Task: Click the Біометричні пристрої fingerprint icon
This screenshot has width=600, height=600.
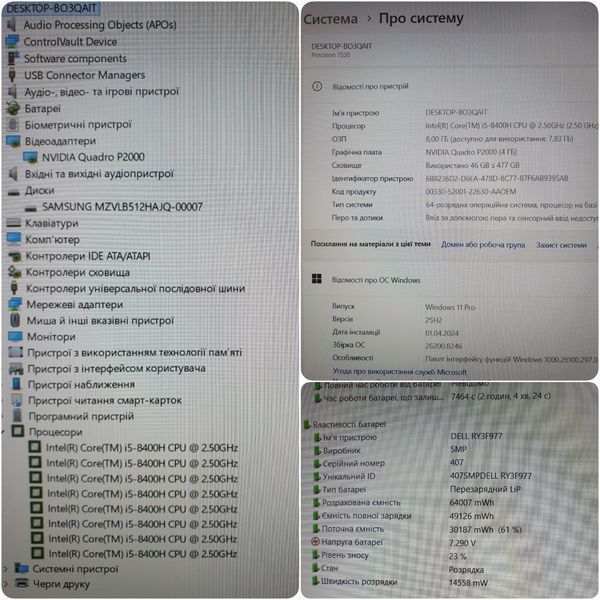Action: point(13,125)
